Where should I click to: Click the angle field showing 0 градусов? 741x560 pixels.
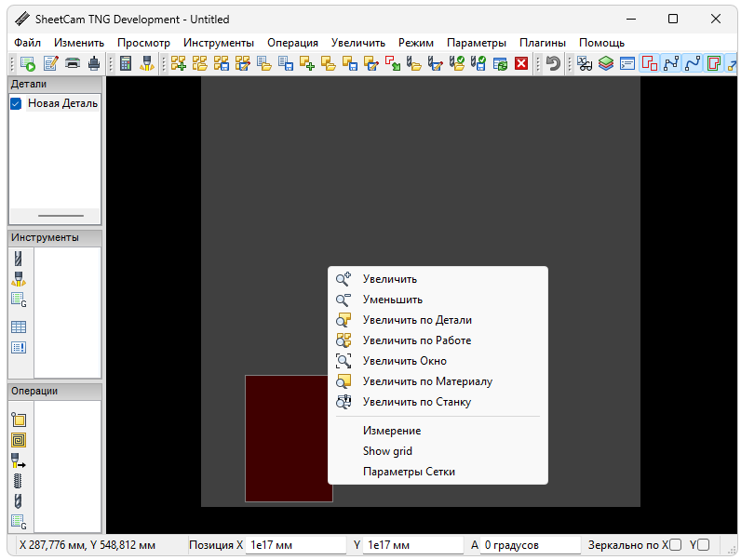point(531,545)
